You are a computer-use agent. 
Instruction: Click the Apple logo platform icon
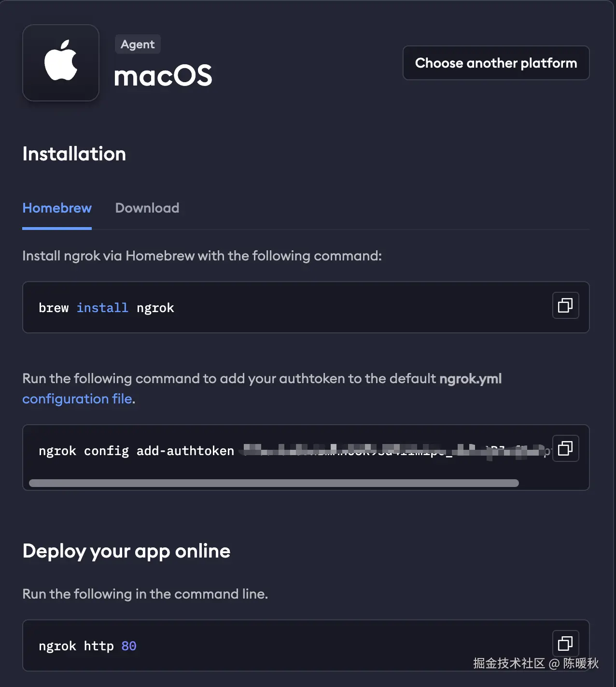[61, 63]
